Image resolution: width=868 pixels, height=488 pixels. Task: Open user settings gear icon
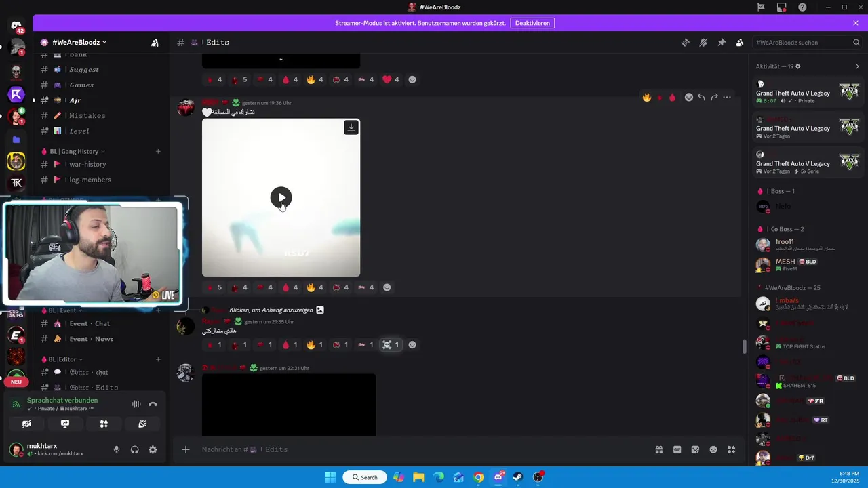pos(153,449)
